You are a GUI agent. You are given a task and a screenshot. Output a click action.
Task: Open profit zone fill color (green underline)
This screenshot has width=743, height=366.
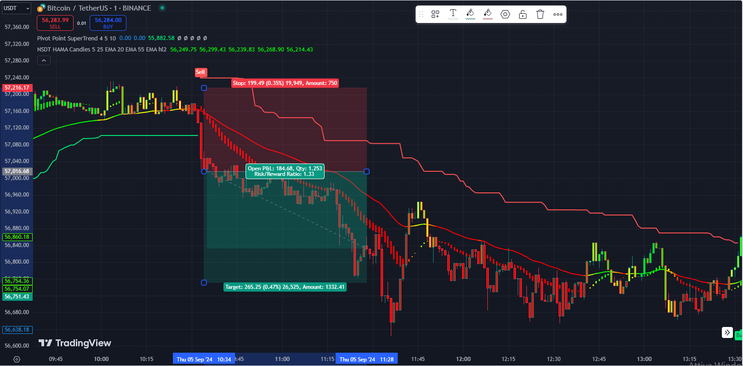pyautogui.click(x=470, y=14)
